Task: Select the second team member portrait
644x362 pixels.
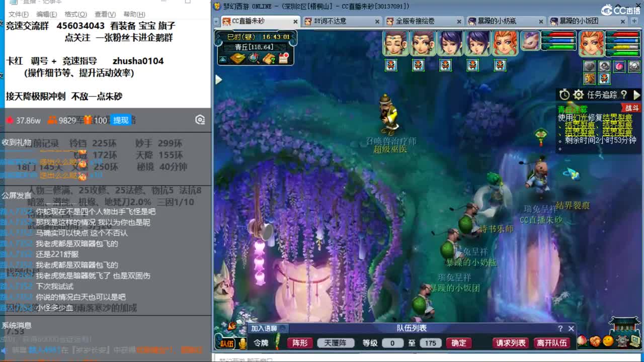Action: pyautogui.click(x=422, y=43)
